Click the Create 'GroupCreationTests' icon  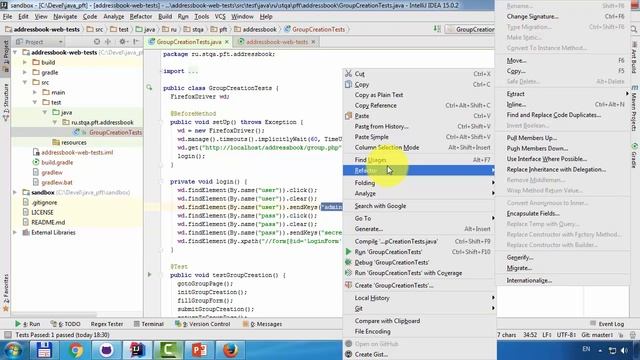pyautogui.click(x=348, y=285)
